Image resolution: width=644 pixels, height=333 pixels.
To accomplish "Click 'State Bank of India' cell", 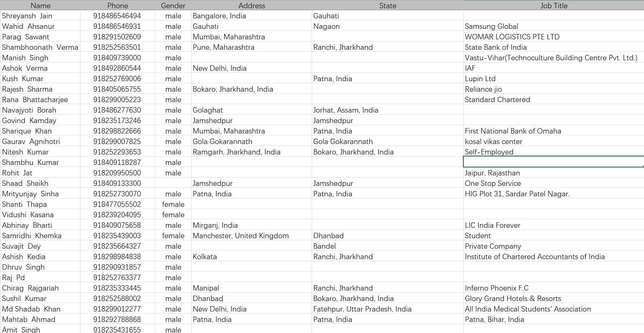I will (554, 47).
